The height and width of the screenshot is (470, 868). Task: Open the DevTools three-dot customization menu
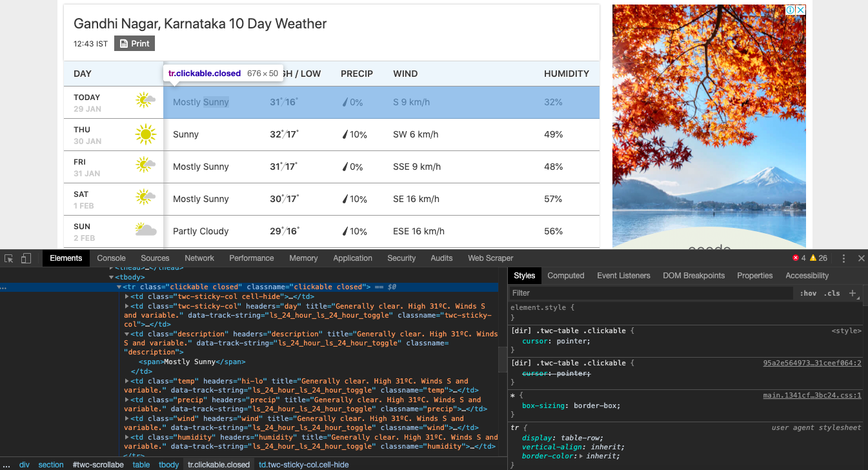[x=843, y=258]
